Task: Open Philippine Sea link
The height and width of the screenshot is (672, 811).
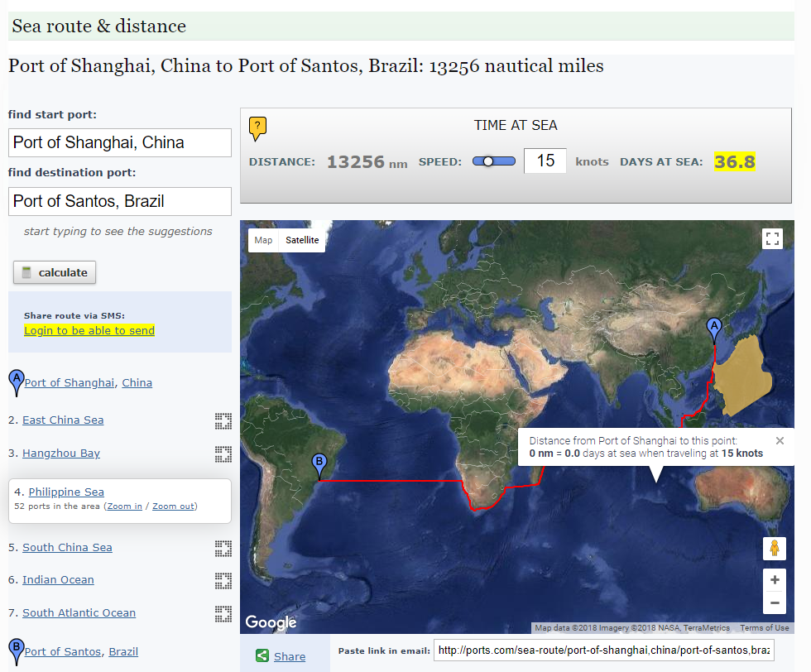Action: [66, 492]
